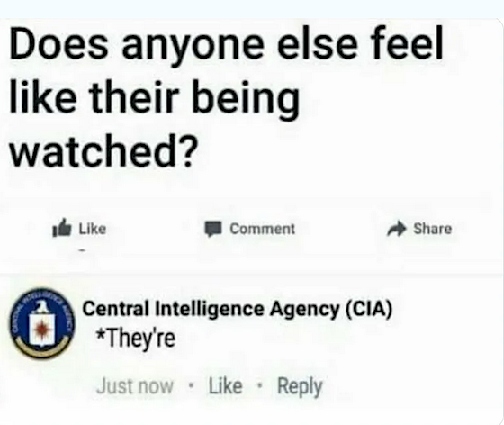Like the post using the Like label
The image size is (504, 425).
click(93, 229)
